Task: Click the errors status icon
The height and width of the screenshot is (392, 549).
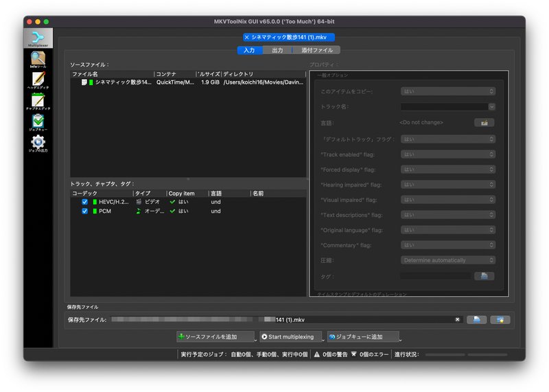Action: [x=353, y=354]
